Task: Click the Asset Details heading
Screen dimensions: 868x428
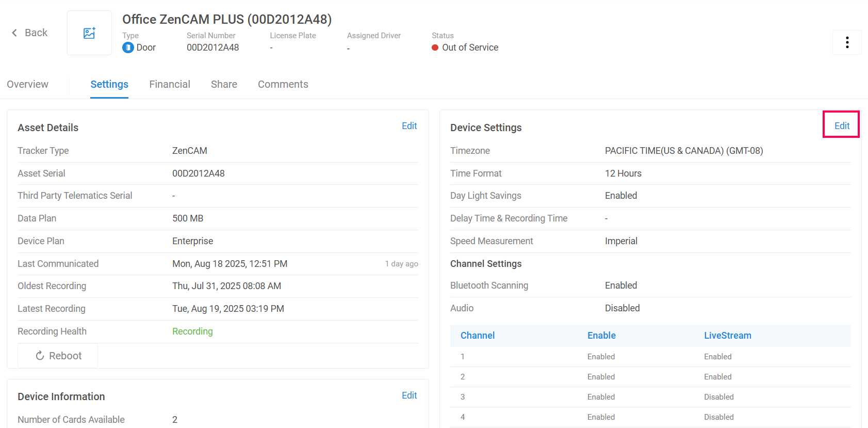Action: point(48,128)
